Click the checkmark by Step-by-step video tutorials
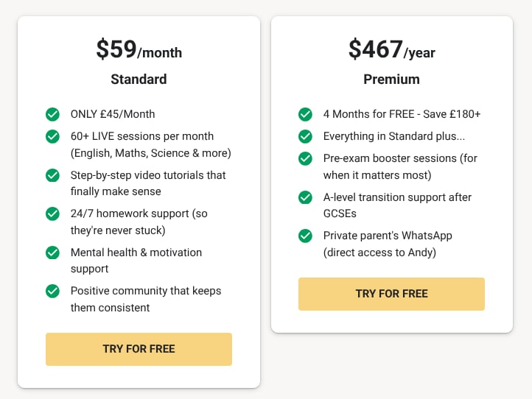Image resolution: width=532 pixels, height=399 pixels. (x=52, y=175)
